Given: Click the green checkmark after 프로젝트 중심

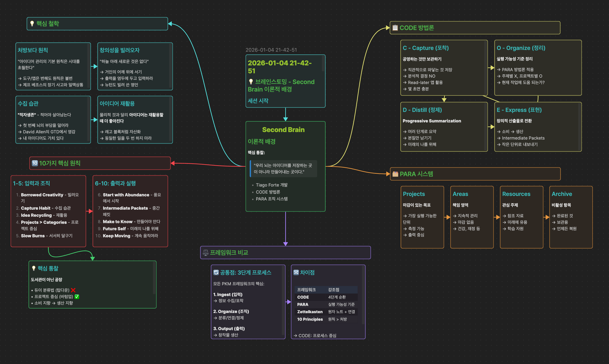Looking at the screenshot, I should (77, 296).
